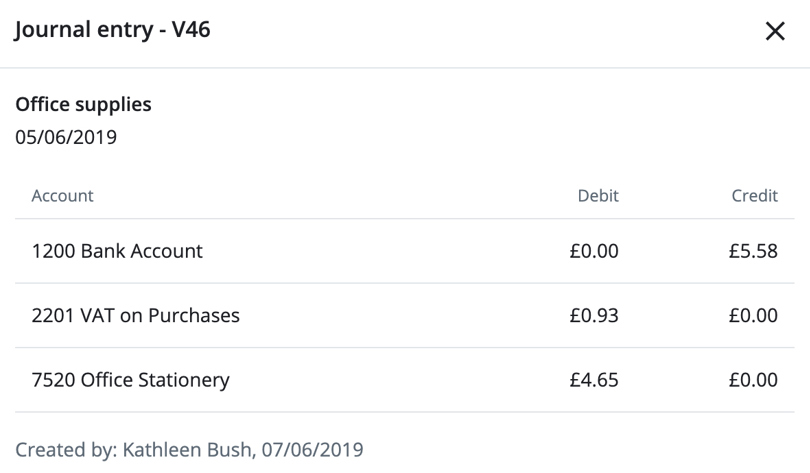
Task: Select the Office supplies description heading
Action: coord(83,104)
